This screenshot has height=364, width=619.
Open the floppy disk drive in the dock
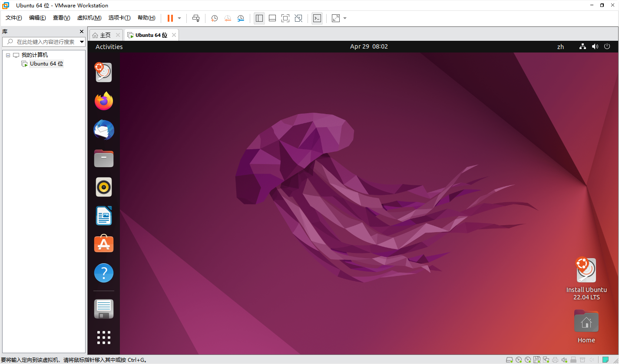tap(104, 309)
